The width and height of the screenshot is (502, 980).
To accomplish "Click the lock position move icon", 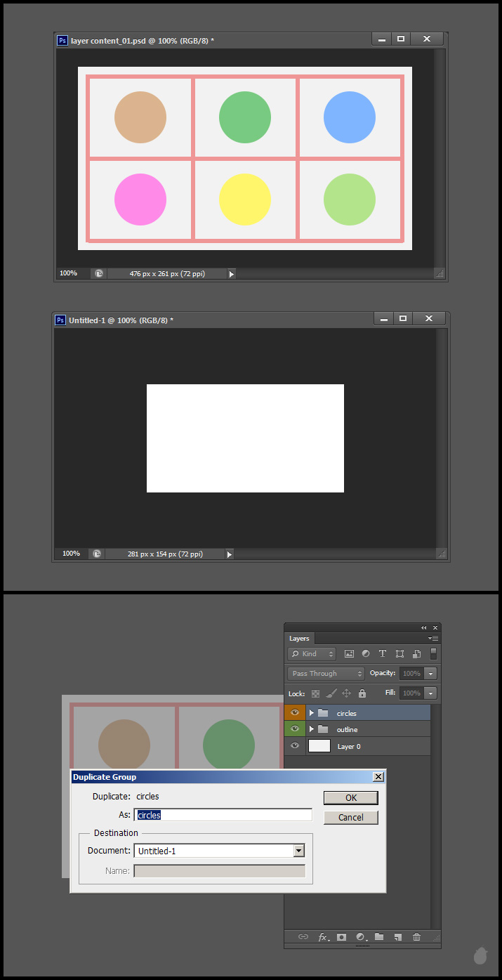I will tap(346, 693).
